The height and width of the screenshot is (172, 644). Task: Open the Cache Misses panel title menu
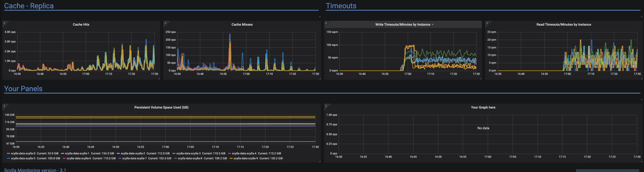[242, 25]
